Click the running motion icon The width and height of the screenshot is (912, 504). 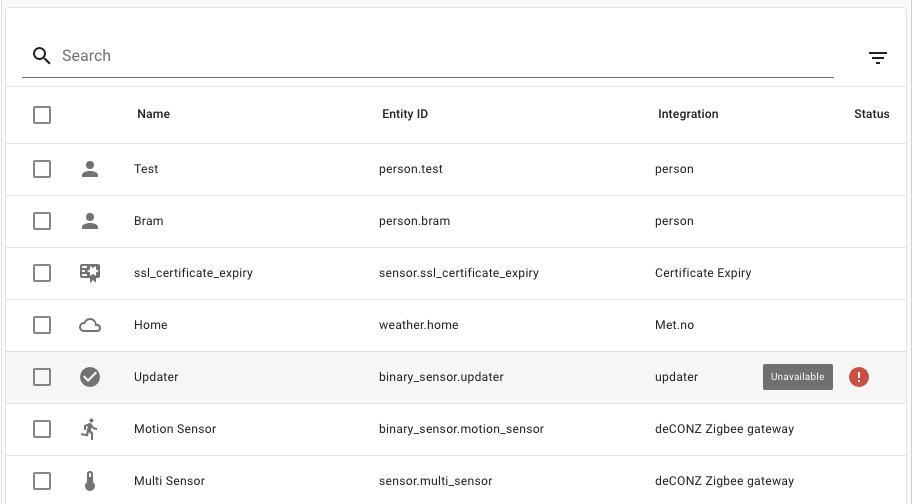click(x=90, y=429)
